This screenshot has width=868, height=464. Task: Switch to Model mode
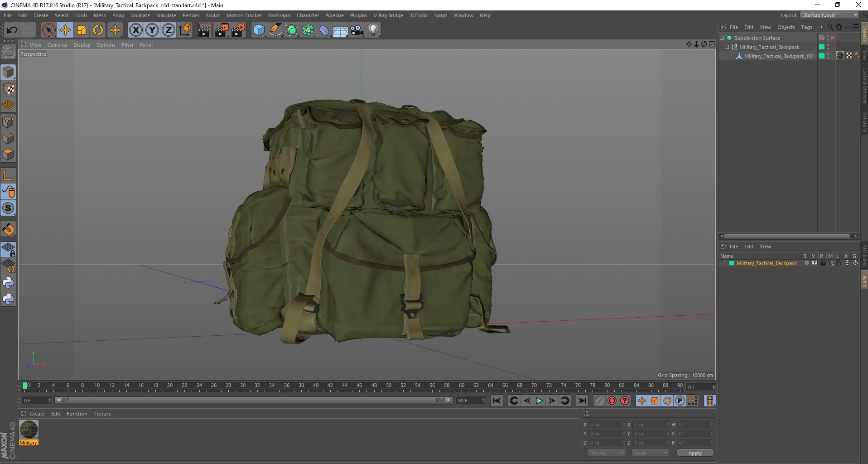click(8, 72)
